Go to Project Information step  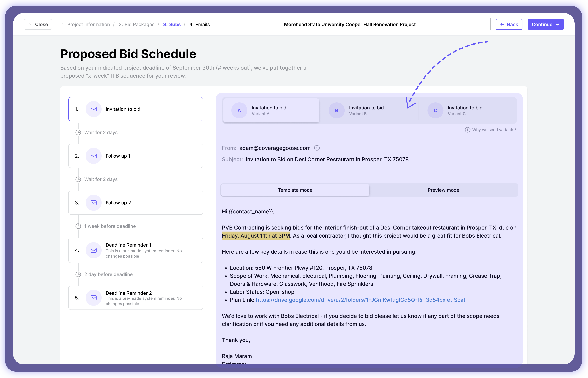[x=86, y=24]
